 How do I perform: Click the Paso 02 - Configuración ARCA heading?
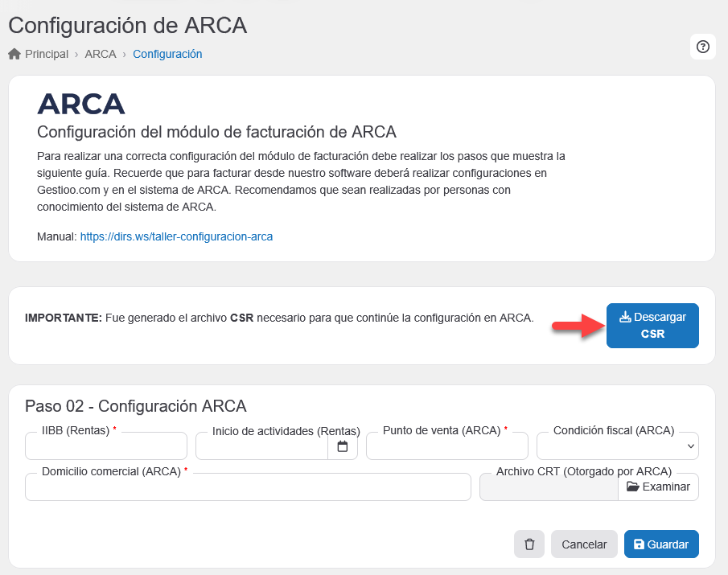point(136,405)
